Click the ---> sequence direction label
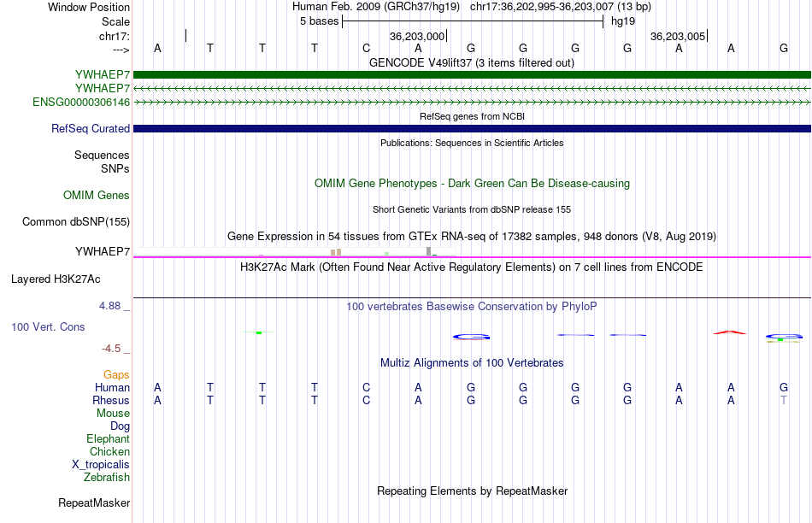 coord(121,50)
